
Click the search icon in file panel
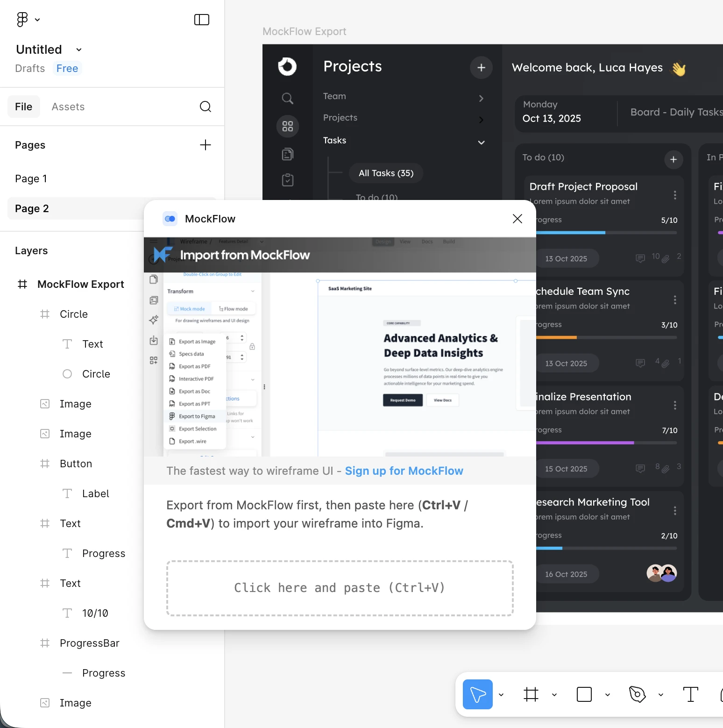205,107
